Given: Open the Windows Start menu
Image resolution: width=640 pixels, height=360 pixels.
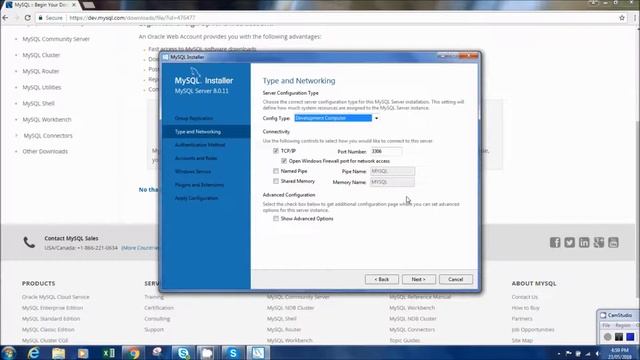Looking at the screenshot, I should (x=9, y=352).
